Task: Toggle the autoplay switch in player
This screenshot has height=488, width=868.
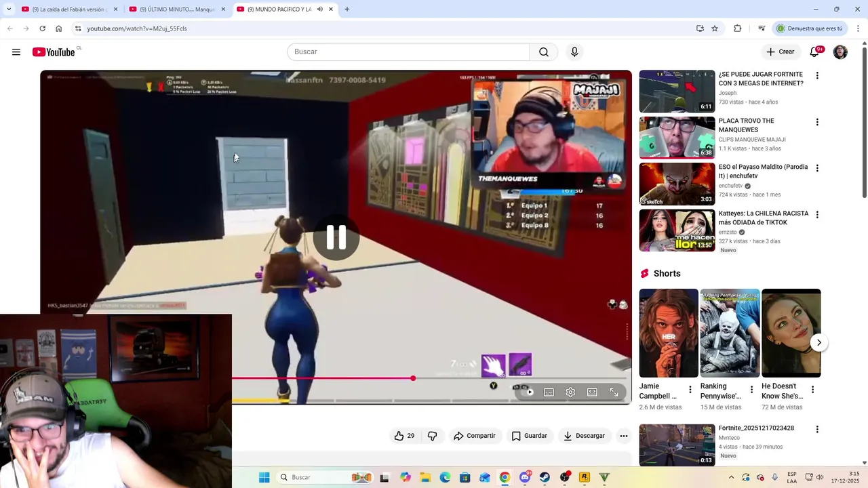Action: pos(528,392)
